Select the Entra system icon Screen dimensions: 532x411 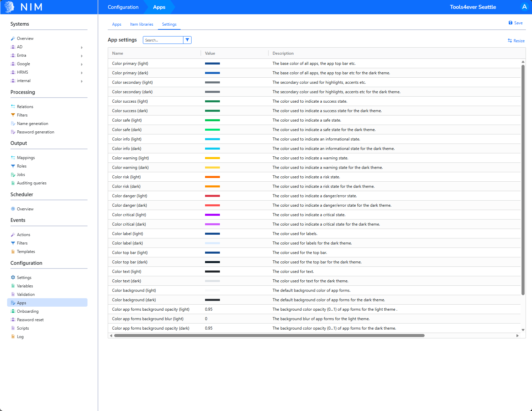pos(13,55)
